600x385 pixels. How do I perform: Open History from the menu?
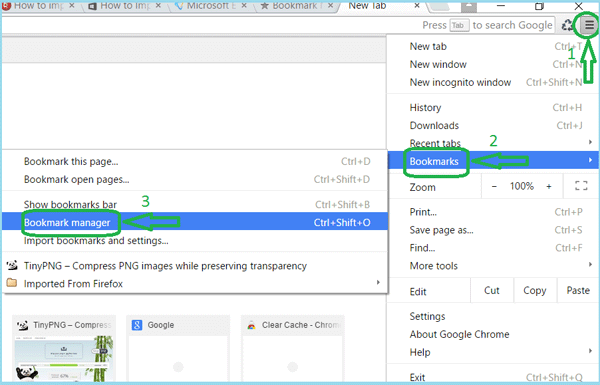coord(491,108)
